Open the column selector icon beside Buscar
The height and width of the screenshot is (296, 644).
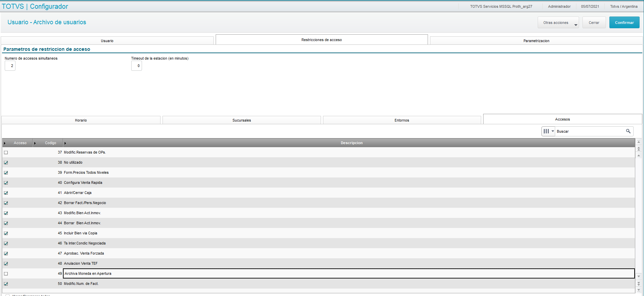click(548, 131)
